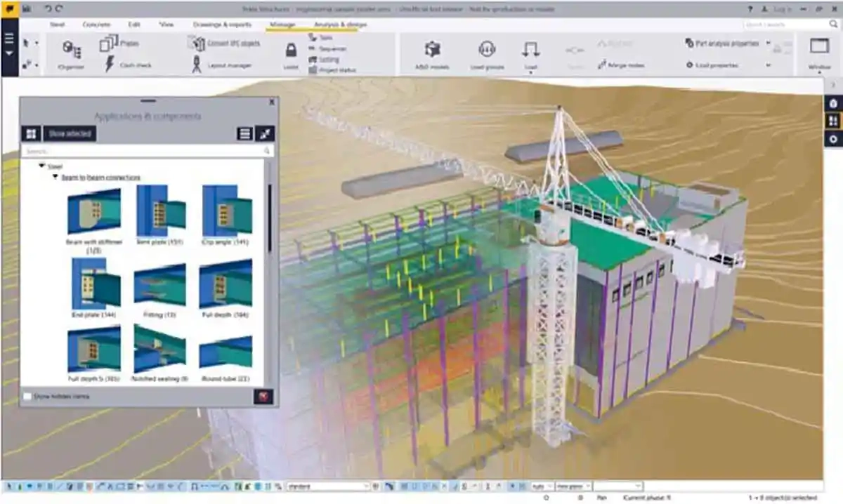The image size is (843, 504).
Task: Open Project status
Action: click(x=332, y=70)
